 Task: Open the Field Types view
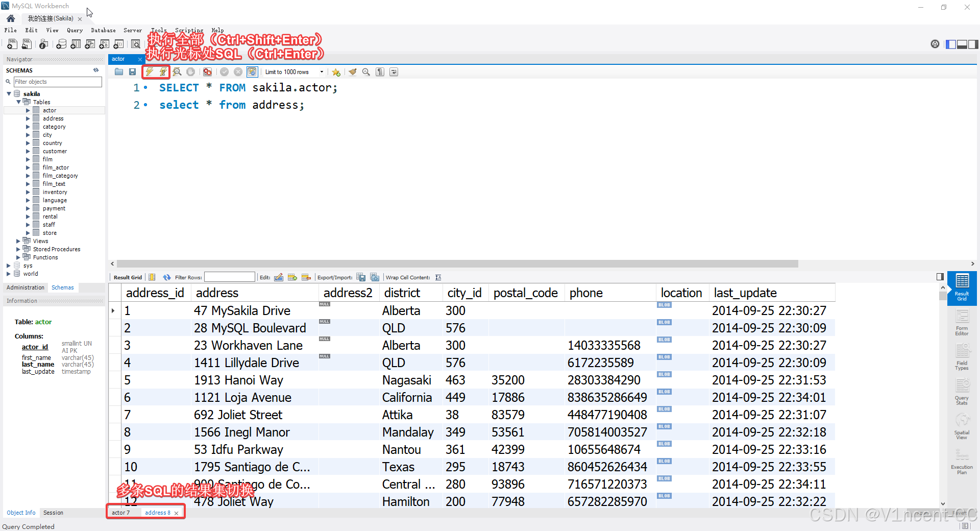[962, 358]
